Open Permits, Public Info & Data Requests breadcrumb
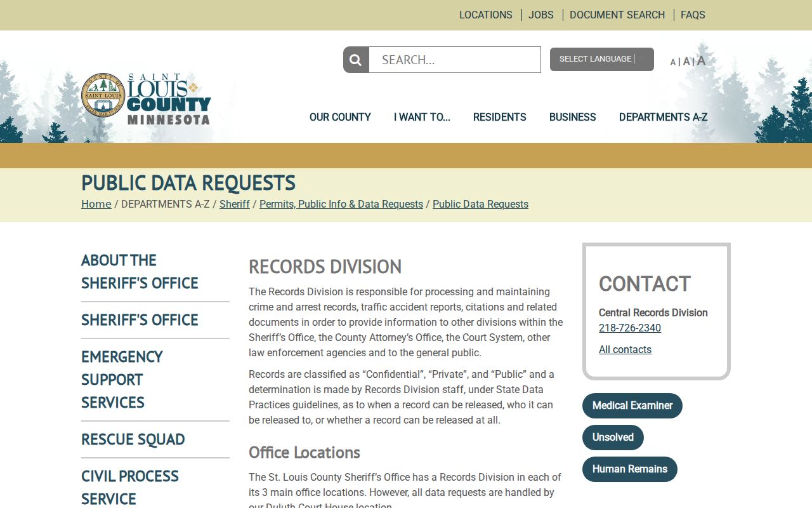This screenshot has height=508, width=812. [x=341, y=204]
